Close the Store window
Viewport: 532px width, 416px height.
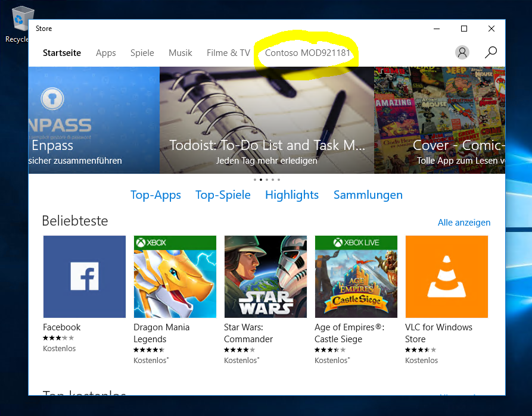[x=491, y=29]
